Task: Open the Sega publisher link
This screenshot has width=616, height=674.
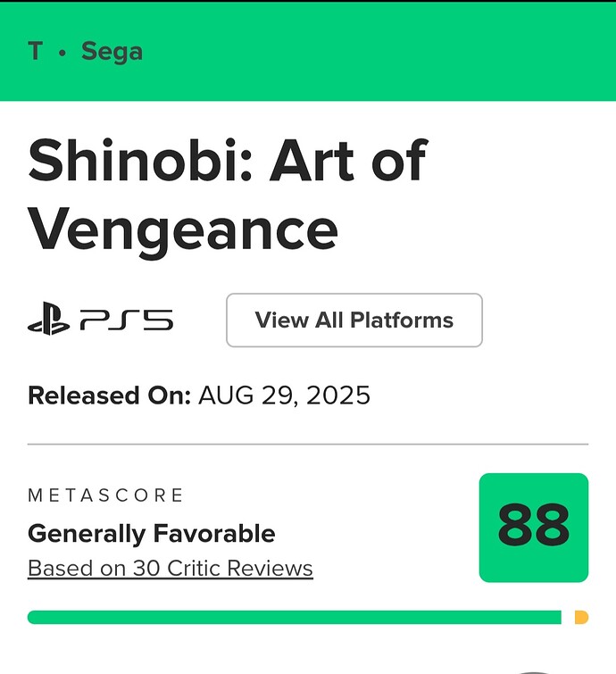Action: pyautogui.click(x=112, y=52)
